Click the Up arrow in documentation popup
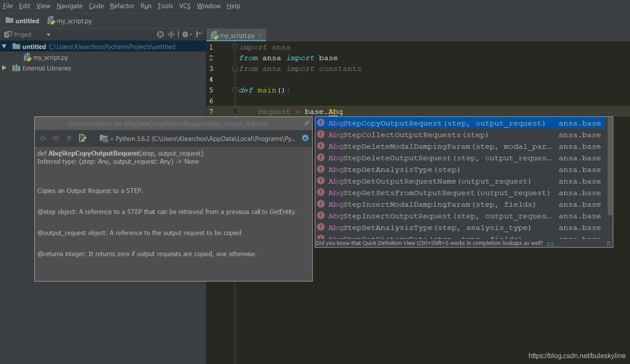 coord(69,138)
